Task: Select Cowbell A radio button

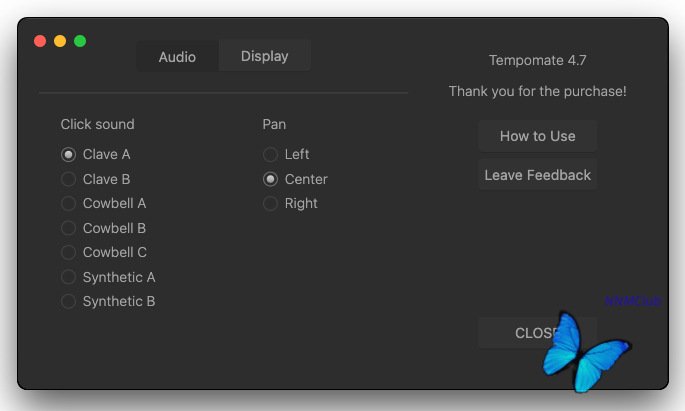Action: 69,204
